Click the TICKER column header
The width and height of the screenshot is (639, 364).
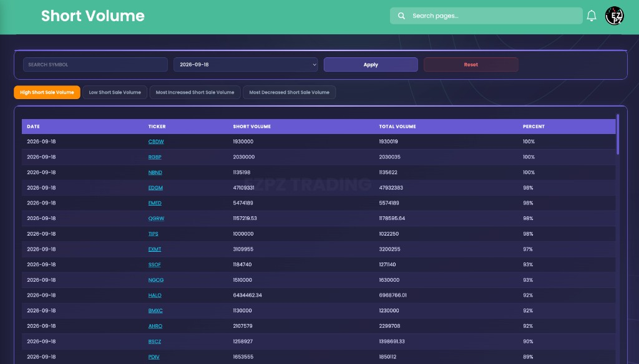click(x=157, y=127)
